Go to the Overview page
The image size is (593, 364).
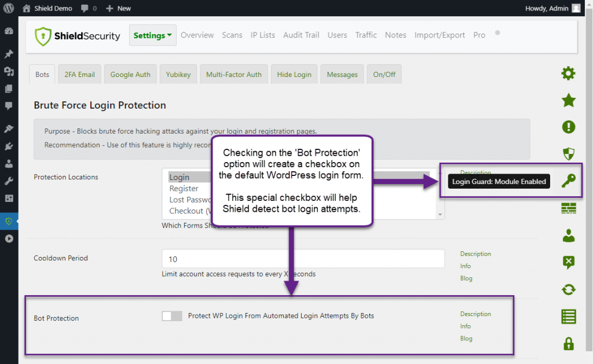click(x=197, y=35)
